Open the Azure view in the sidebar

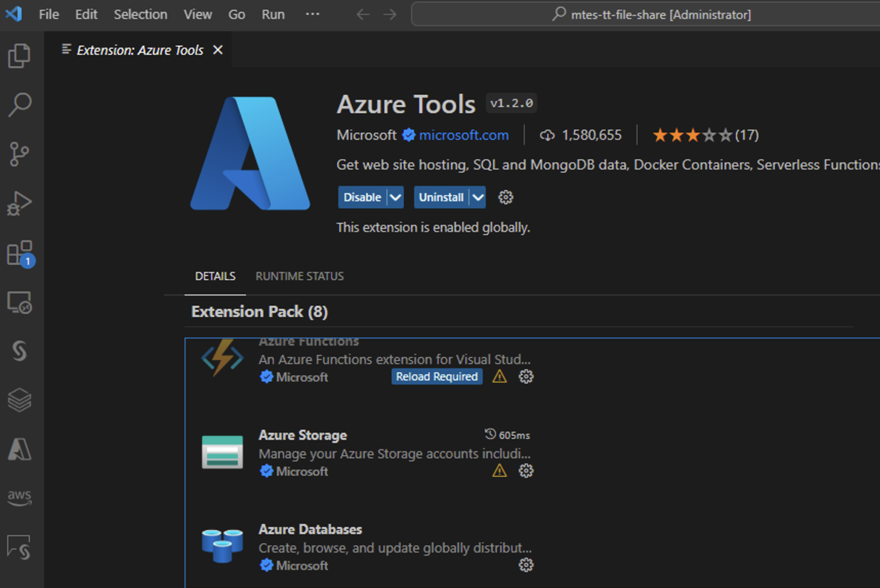(20, 450)
